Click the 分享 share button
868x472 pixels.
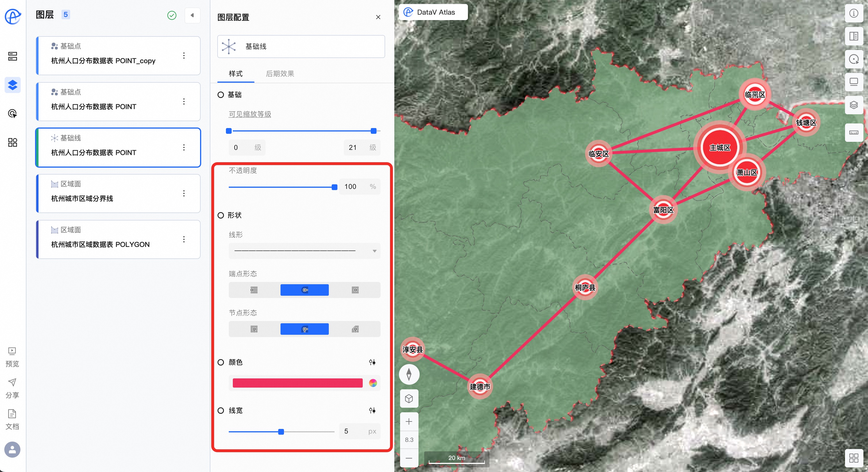[x=12, y=388]
